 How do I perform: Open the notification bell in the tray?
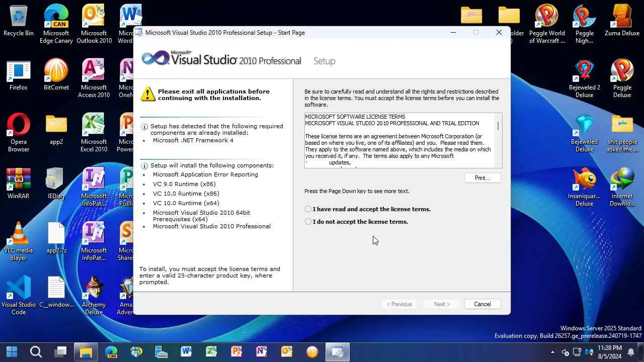pyautogui.click(x=631, y=352)
